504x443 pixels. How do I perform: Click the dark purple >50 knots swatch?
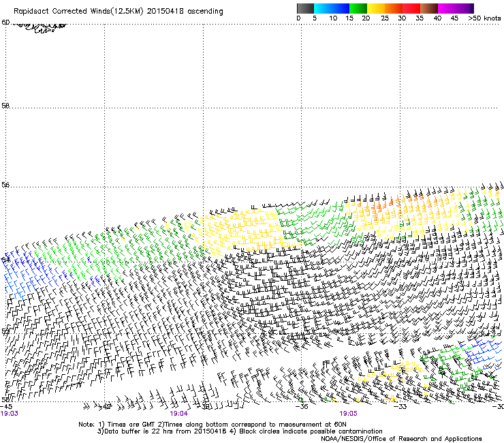[x=471, y=8]
